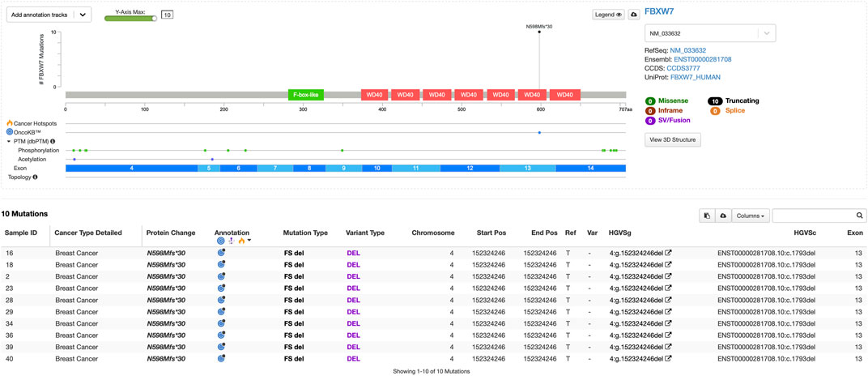Screen dimensions: 868x376
Task: Toggle the Truncating mutation filter badge
Action: (x=715, y=101)
